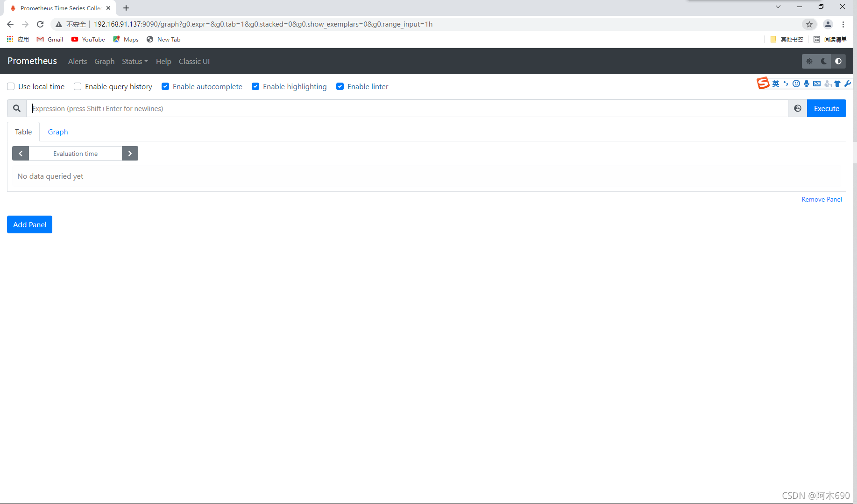Open the Alerts page in navbar
This screenshot has width=857, height=504.
point(78,61)
